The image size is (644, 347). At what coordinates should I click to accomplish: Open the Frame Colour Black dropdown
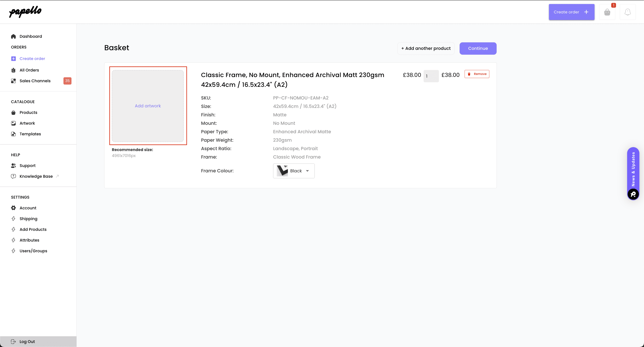click(294, 171)
